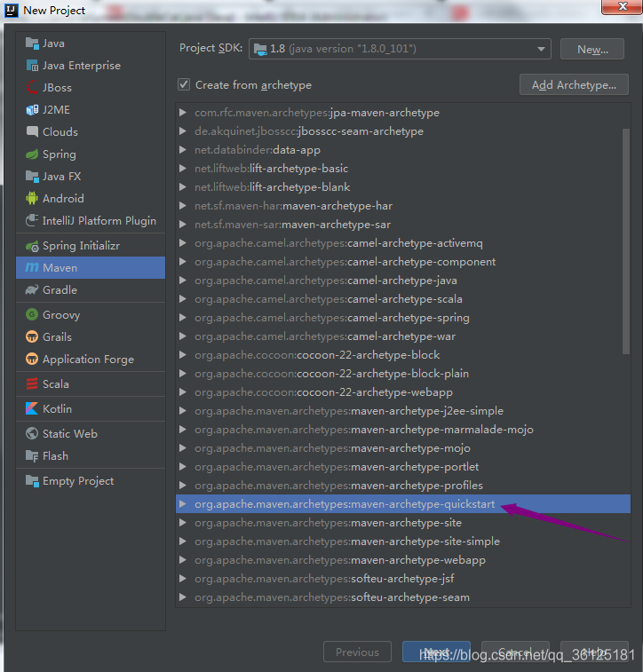Select Gradle project category
Image resolution: width=643 pixels, height=672 pixels.
(x=91, y=290)
